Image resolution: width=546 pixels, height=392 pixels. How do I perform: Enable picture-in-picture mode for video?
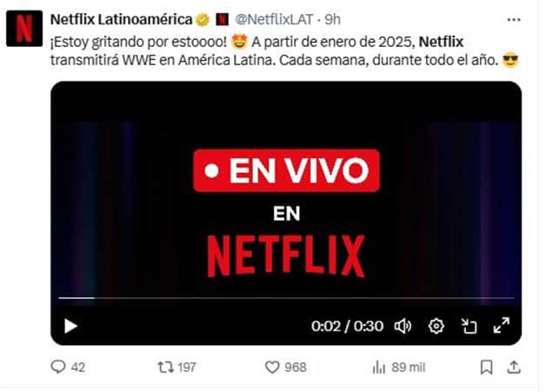[469, 326]
